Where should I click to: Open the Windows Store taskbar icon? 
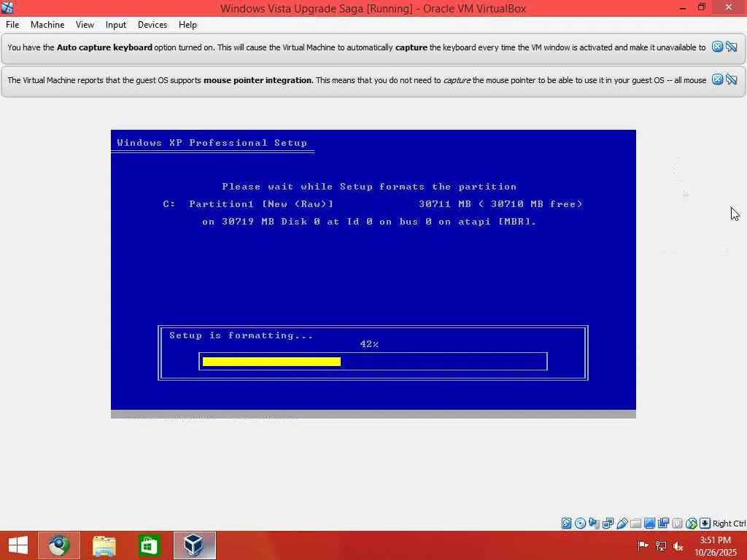point(149,545)
